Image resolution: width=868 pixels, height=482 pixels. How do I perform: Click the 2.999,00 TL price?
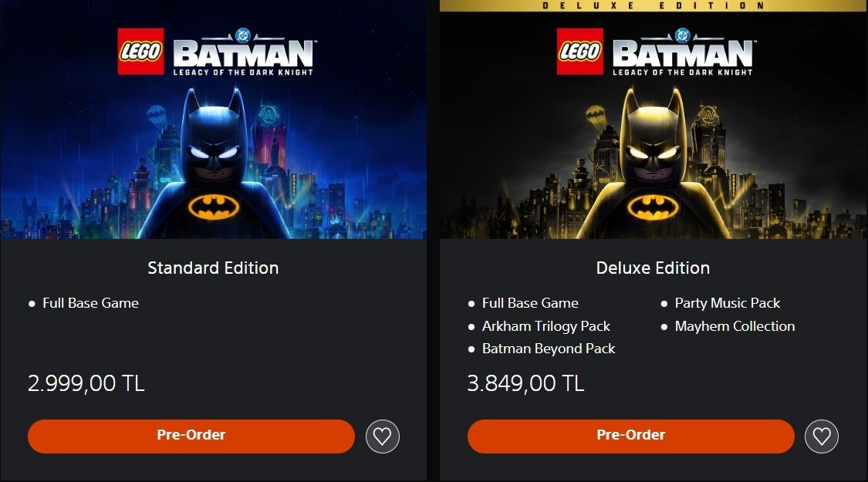tap(86, 383)
